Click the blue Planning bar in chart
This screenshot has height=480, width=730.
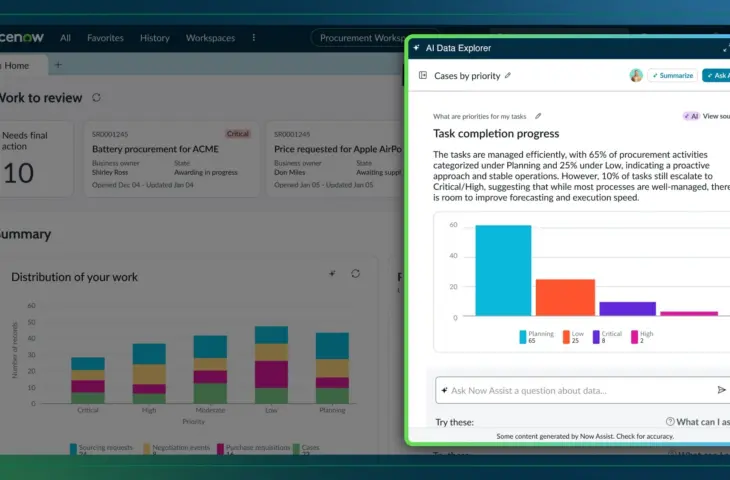[x=503, y=271]
